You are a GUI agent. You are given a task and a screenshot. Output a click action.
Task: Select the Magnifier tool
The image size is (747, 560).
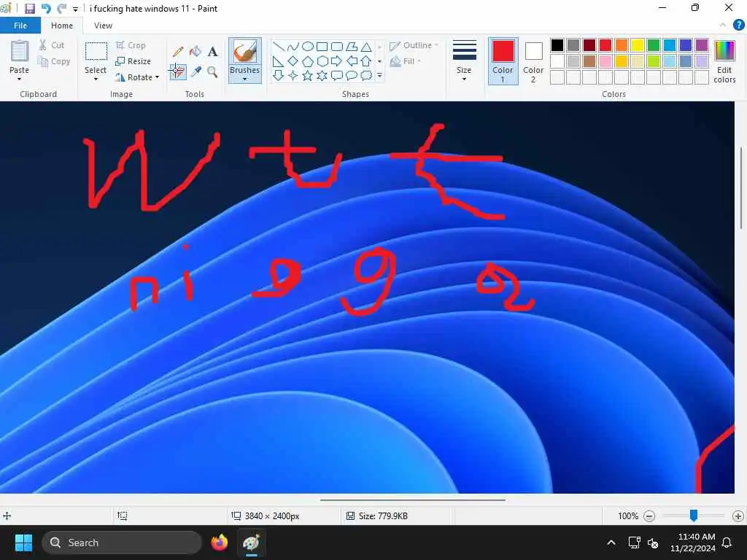pos(212,72)
